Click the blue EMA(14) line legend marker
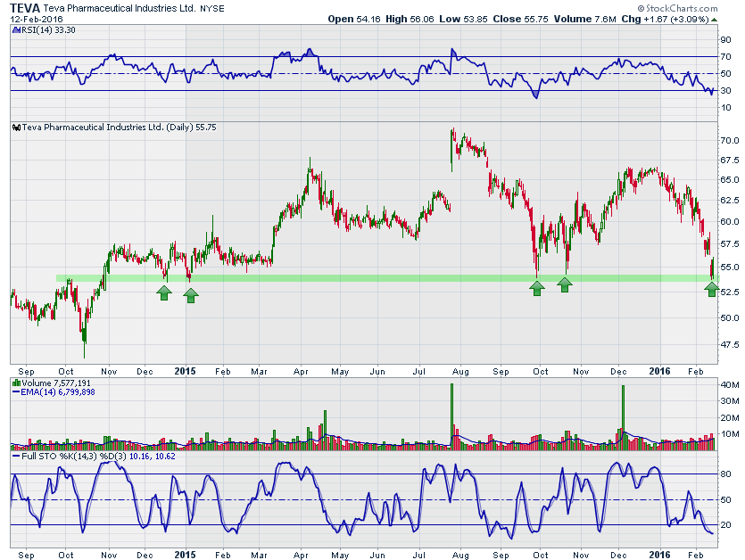Image resolution: width=745 pixels, height=560 pixels. (x=16, y=391)
